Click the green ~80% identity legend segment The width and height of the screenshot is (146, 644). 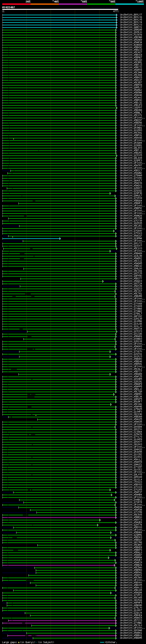pyautogui.click(x=101, y=4)
